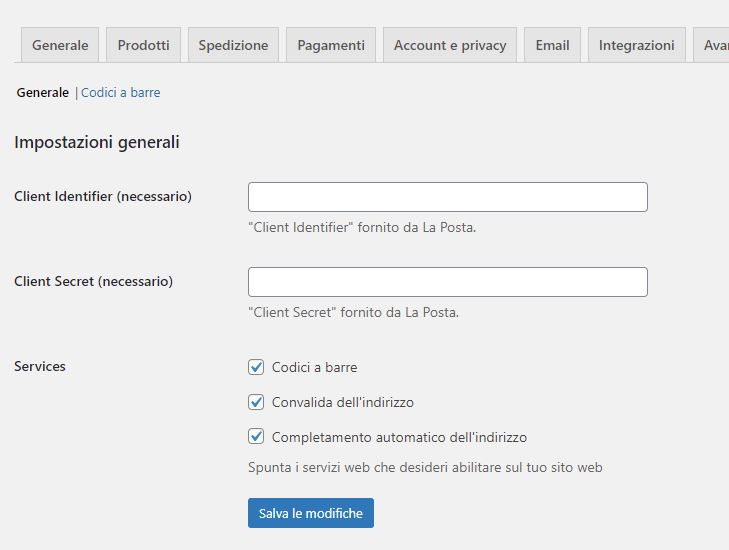Open the Codici a barre sub-section link
Image resolution: width=729 pixels, height=550 pixels.
(120, 93)
